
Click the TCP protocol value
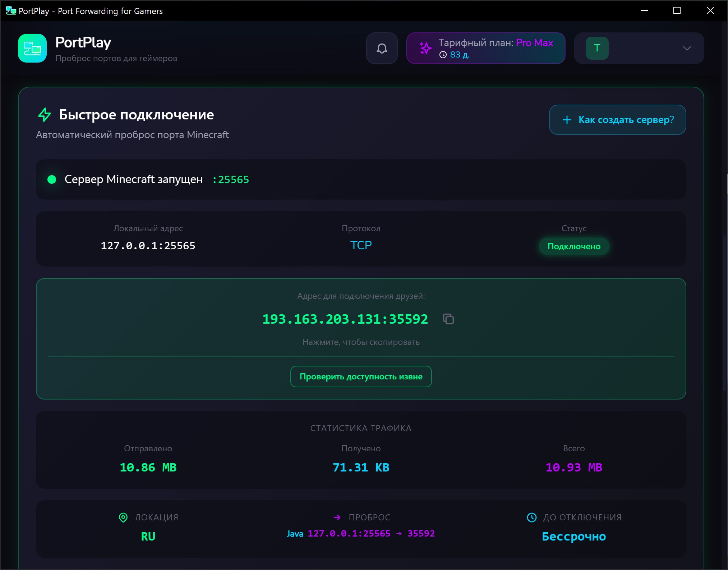pyautogui.click(x=361, y=245)
